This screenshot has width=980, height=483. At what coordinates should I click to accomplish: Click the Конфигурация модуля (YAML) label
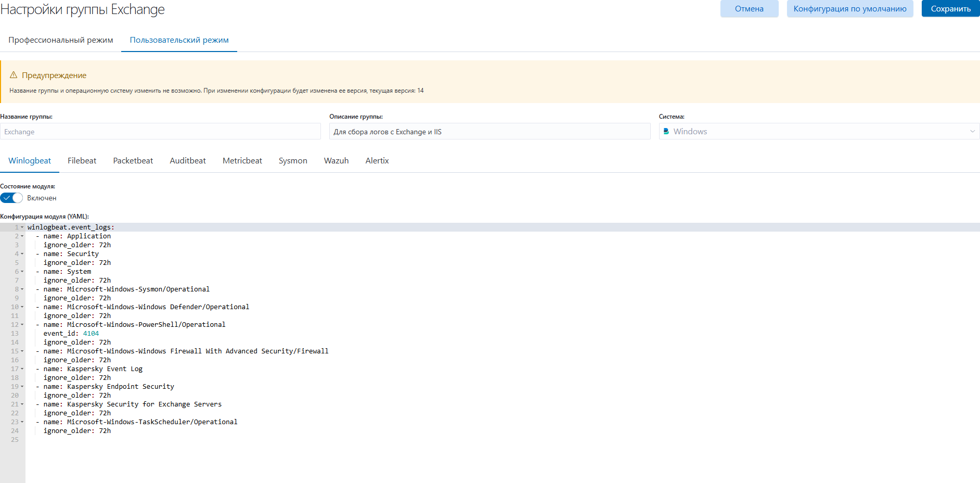(45, 217)
